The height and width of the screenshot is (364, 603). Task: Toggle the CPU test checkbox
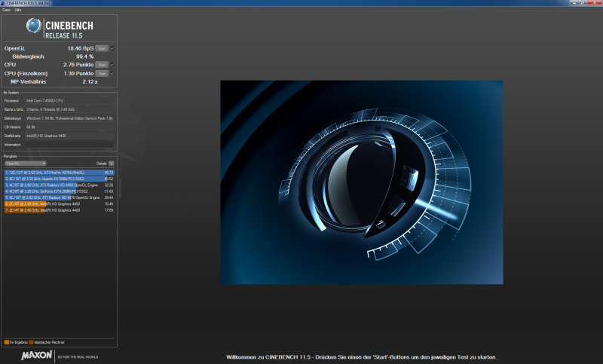click(x=112, y=65)
